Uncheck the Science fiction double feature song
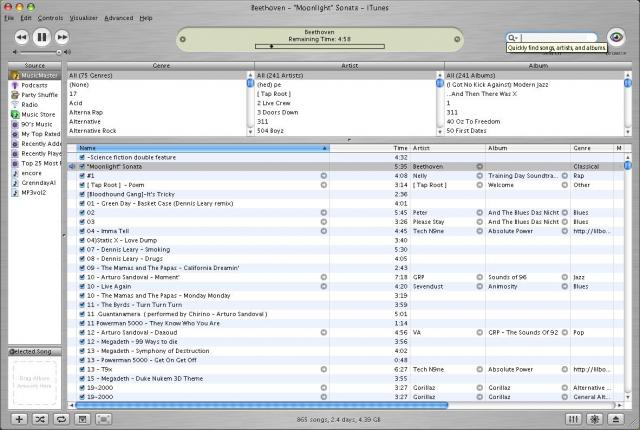640x430 pixels. click(82, 157)
